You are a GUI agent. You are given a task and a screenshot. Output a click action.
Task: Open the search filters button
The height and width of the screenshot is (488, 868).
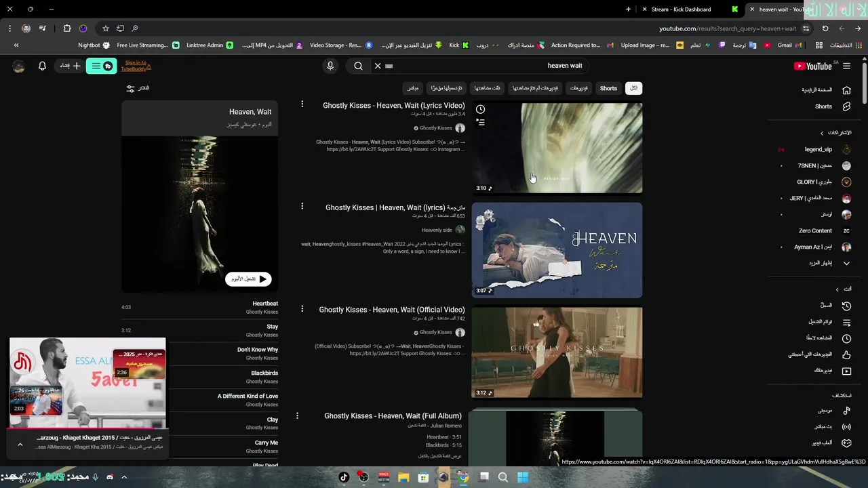point(138,88)
